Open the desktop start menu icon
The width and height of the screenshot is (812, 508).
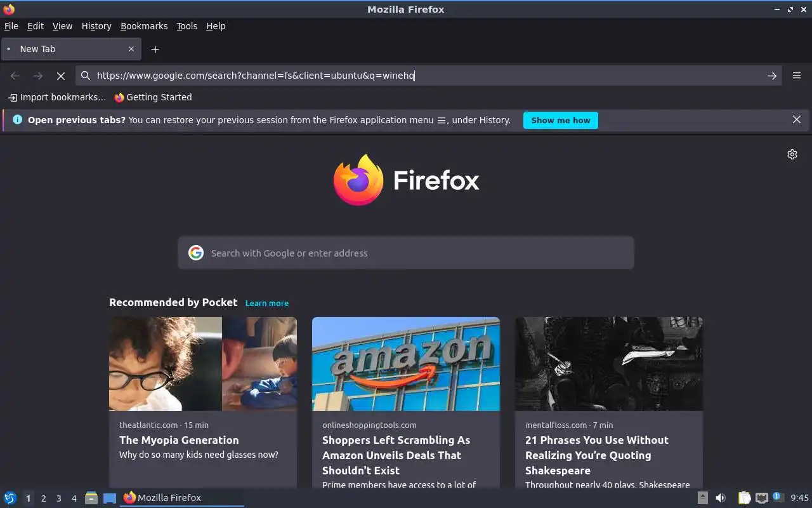10,498
